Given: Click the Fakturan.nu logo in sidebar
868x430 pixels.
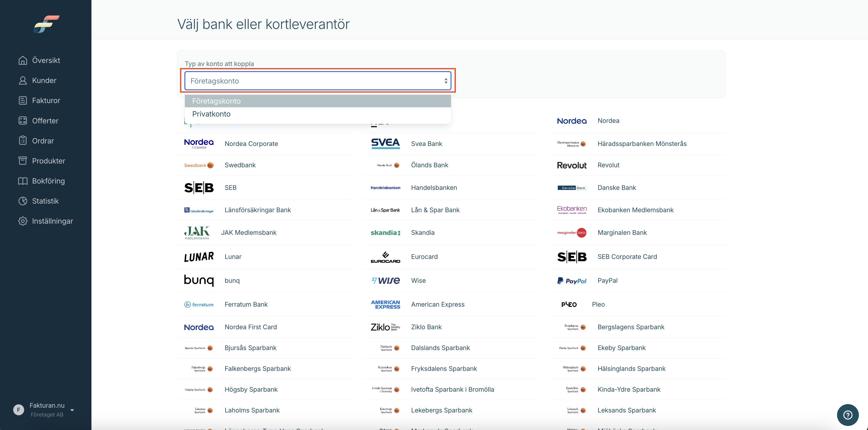Looking at the screenshot, I should click(x=46, y=24).
